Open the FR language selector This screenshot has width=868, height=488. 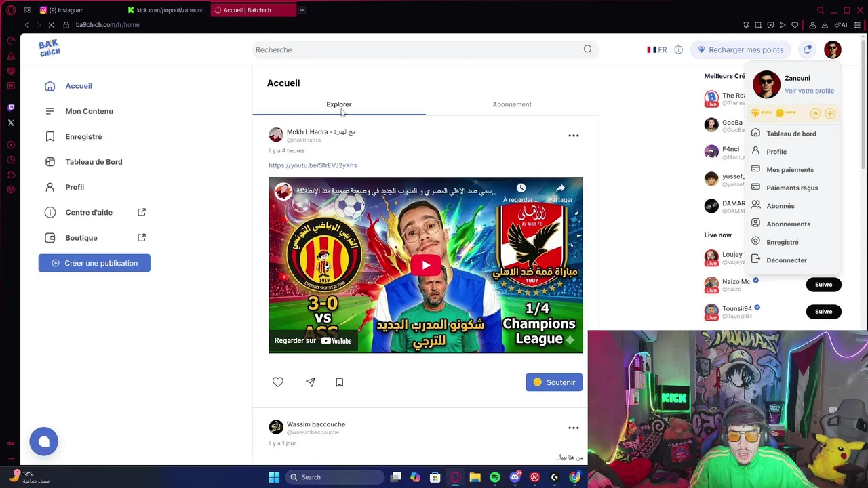(656, 49)
